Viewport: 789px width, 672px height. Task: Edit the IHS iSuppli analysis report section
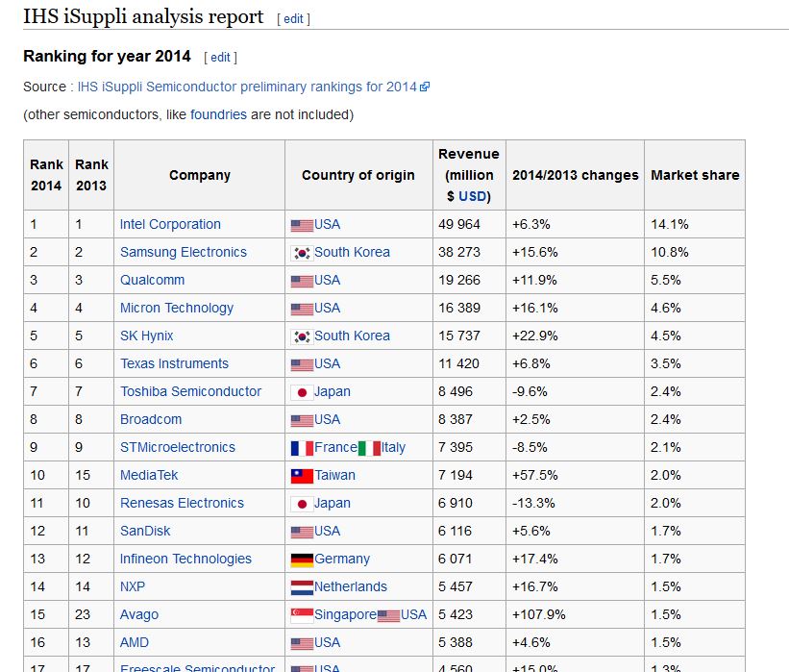pos(293,19)
